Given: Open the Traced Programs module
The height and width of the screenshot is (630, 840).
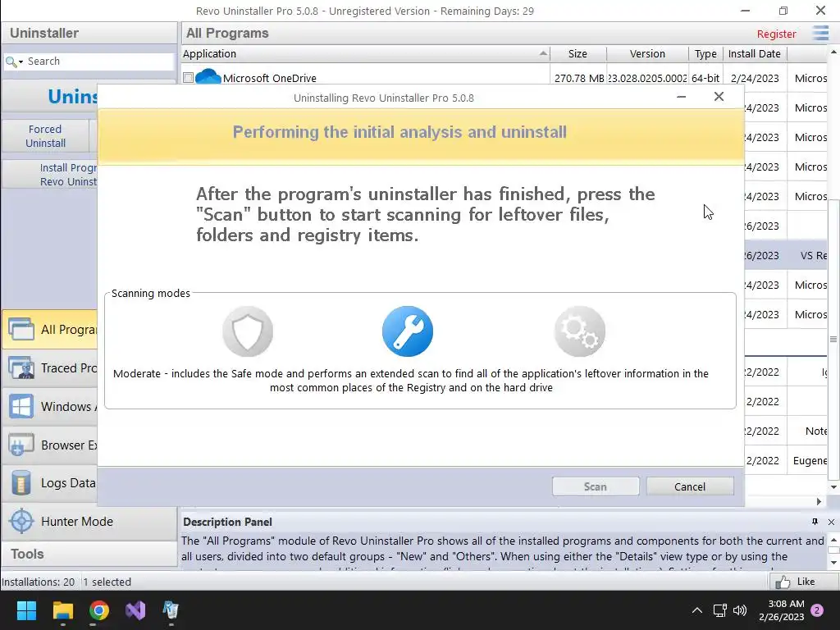Looking at the screenshot, I should pyautogui.click(x=52, y=368).
